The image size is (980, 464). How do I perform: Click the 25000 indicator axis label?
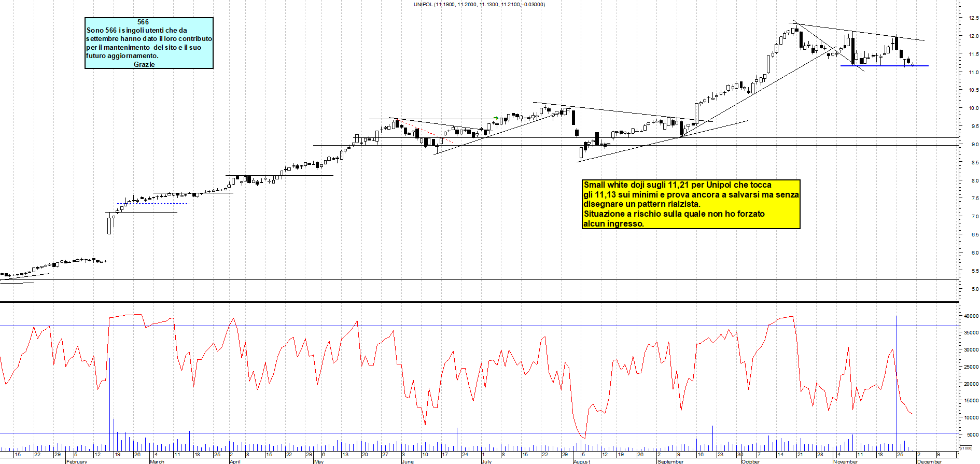[x=971, y=367]
